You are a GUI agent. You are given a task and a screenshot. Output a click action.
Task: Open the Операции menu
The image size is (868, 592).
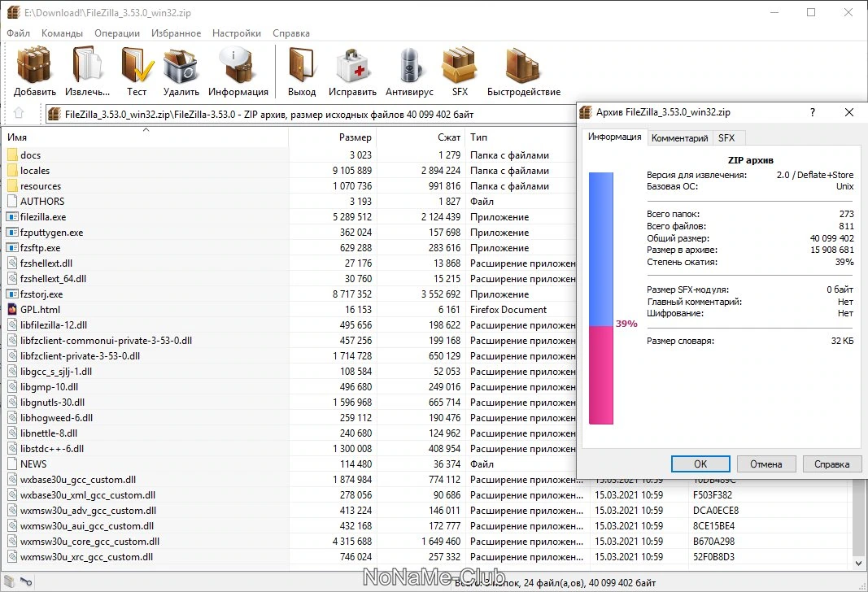pyautogui.click(x=117, y=33)
